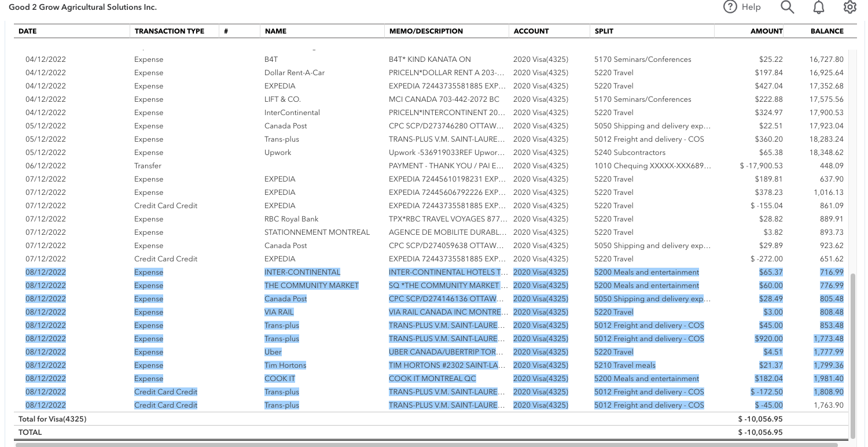Click 5210 Travel meals split

(x=625, y=365)
